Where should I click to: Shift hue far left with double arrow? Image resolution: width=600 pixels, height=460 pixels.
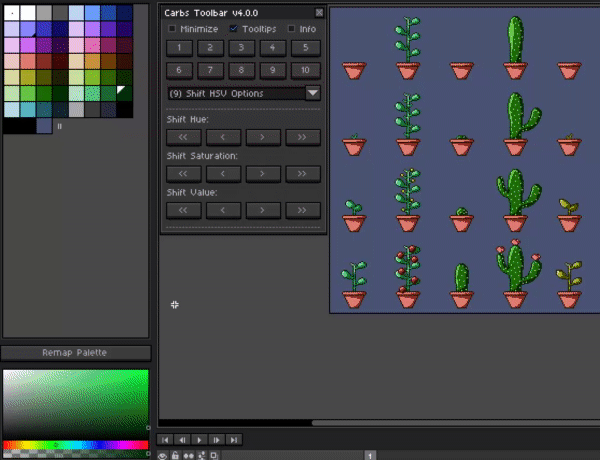[x=184, y=137]
